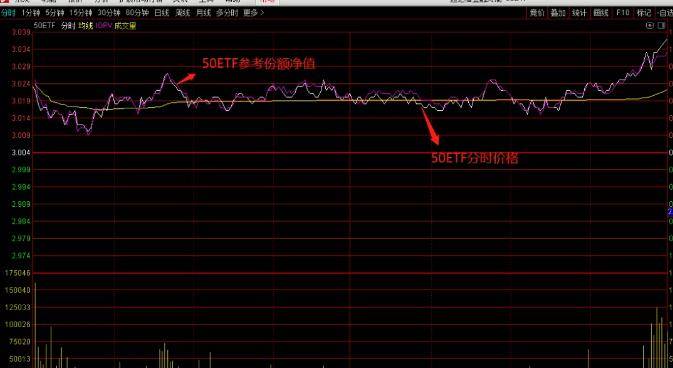Image resolution: width=673 pixels, height=368 pixels.
Task: Select the 1分钟 period tab
Action: [31, 13]
